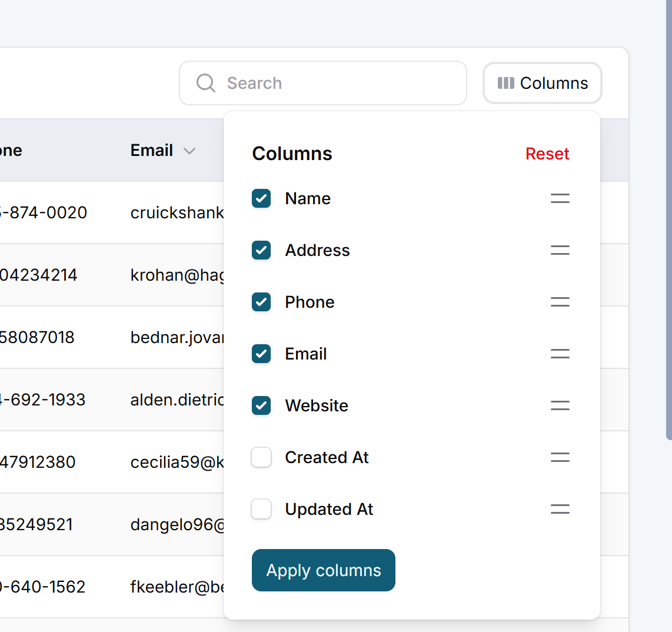Click the drag handle next to Phone
This screenshot has width=672, height=632.
560,302
